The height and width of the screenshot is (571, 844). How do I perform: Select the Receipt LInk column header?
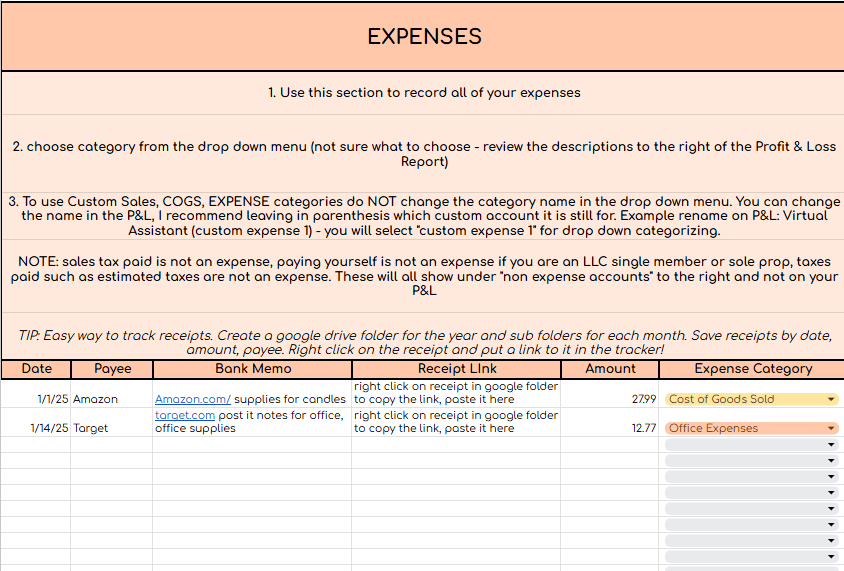coord(456,369)
